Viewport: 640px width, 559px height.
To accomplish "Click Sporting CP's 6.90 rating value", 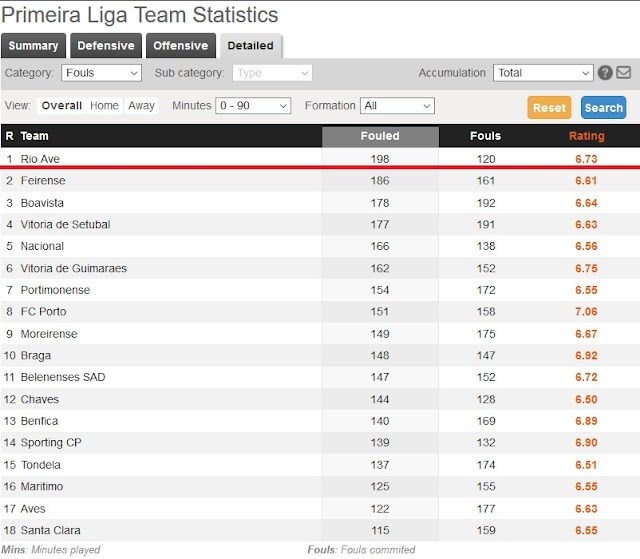I will click(586, 443).
